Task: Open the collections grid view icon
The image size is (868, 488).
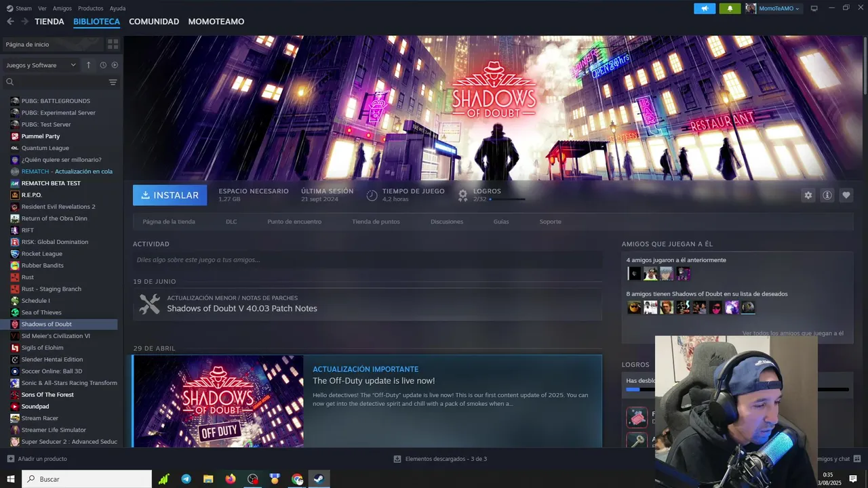Action: (x=113, y=44)
